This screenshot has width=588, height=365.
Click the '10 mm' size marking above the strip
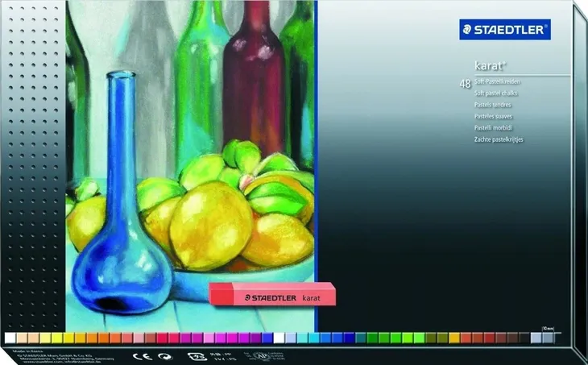coord(548,329)
